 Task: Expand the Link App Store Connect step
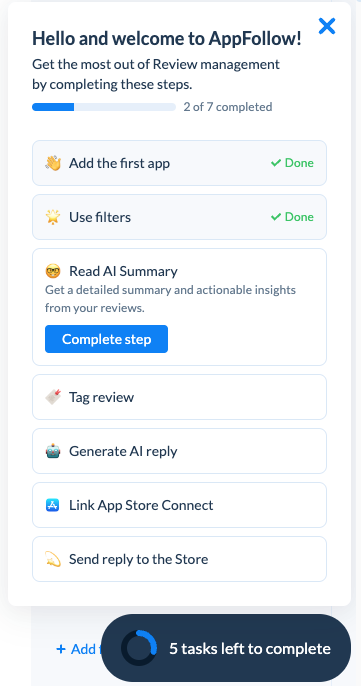tap(179, 505)
